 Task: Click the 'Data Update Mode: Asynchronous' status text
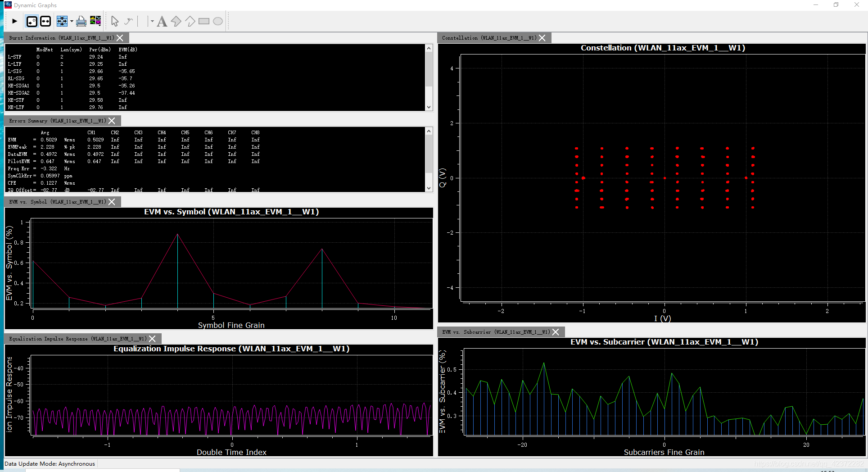click(x=50, y=463)
